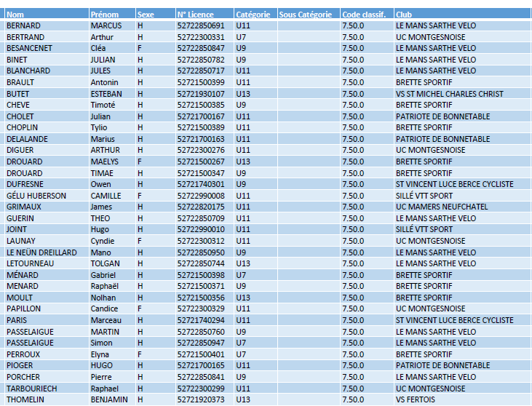Select the UC MAMERS NEUFCHATEL club cell
Viewport: 532px width, 406px height.
[x=441, y=207]
